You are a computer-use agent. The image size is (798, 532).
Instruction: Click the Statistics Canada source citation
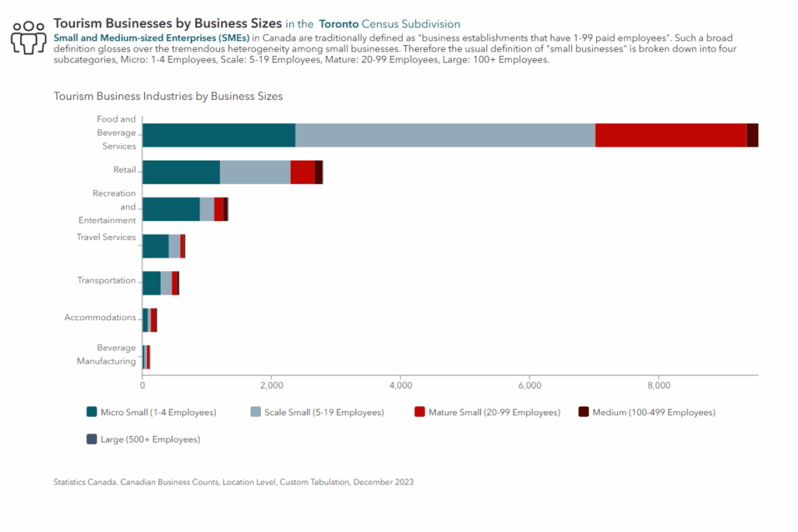click(x=234, y=481)
